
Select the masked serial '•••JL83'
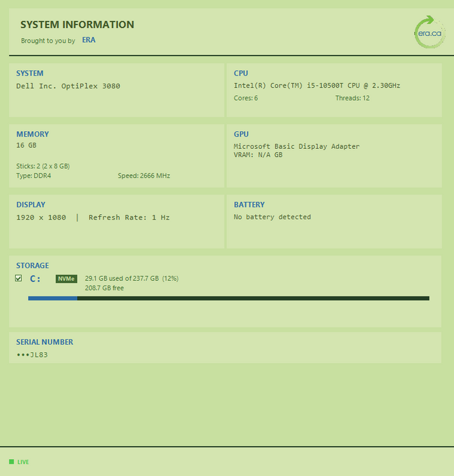[32, 354]
